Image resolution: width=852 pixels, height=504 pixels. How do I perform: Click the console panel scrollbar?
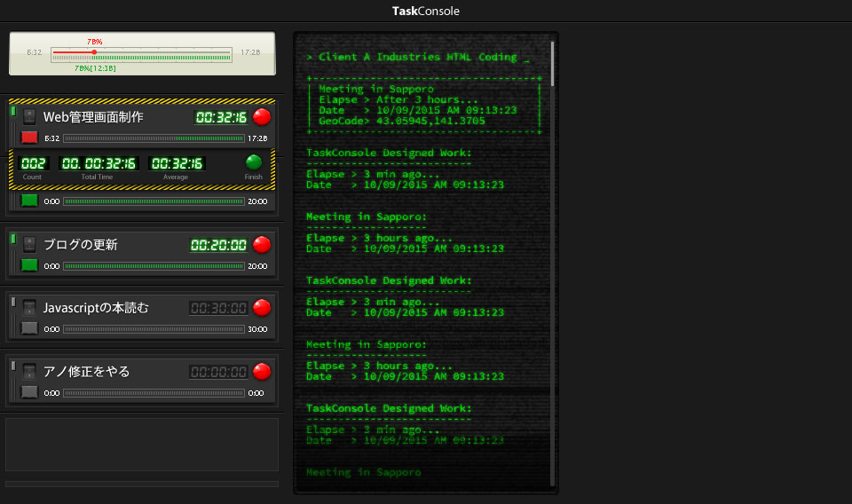point(553,64)
